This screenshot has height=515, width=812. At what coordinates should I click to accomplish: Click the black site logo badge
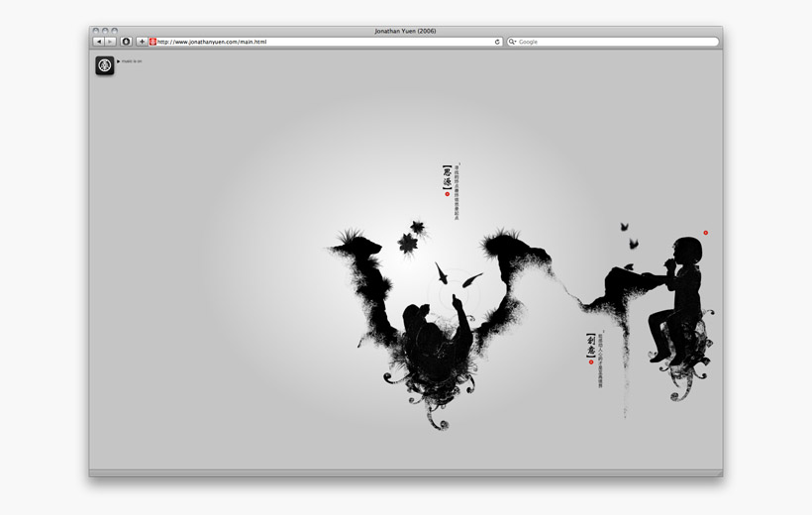pyautogui.click(x=105, y=65)
